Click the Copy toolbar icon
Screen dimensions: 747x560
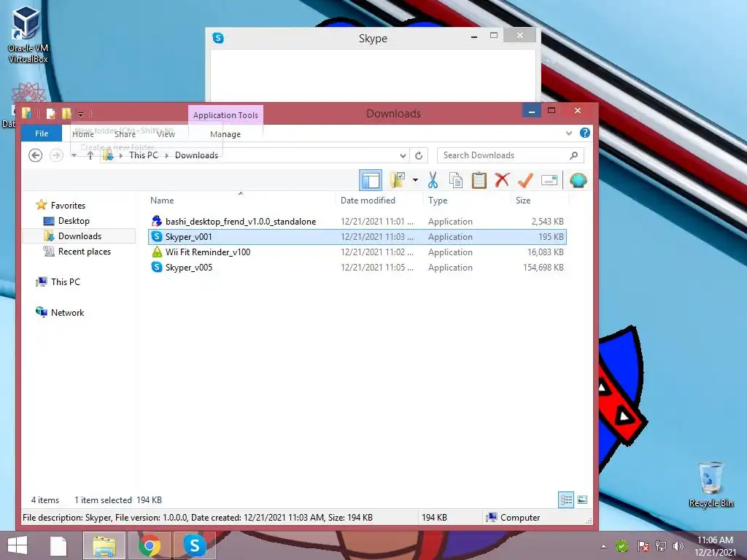point(456,180)
